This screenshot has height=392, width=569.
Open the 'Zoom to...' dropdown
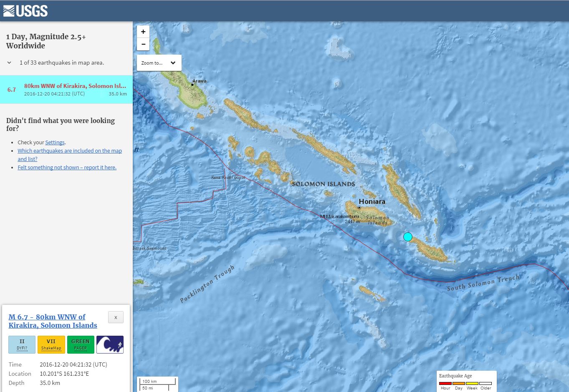tap(159, 63)
